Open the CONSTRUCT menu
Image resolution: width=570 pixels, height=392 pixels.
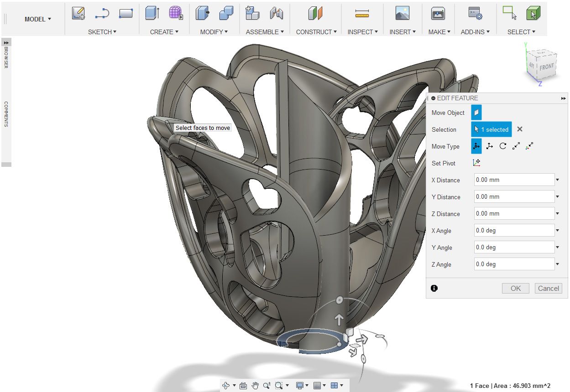(x=316, y=32)
